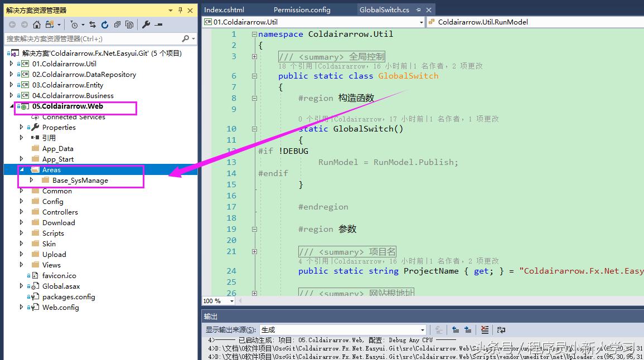Toggle Word Wrap in the Output window
Screen dimensions: 644x360
501,330
